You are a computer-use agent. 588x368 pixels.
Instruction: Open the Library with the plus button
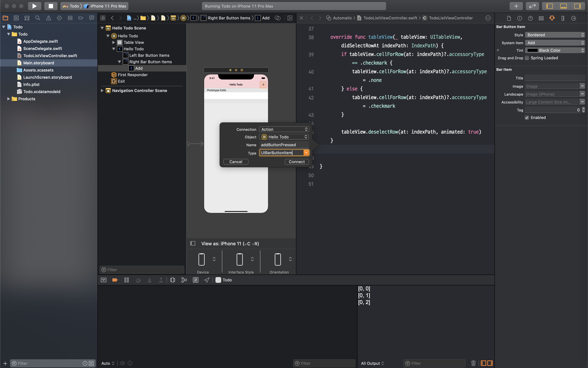516,6
